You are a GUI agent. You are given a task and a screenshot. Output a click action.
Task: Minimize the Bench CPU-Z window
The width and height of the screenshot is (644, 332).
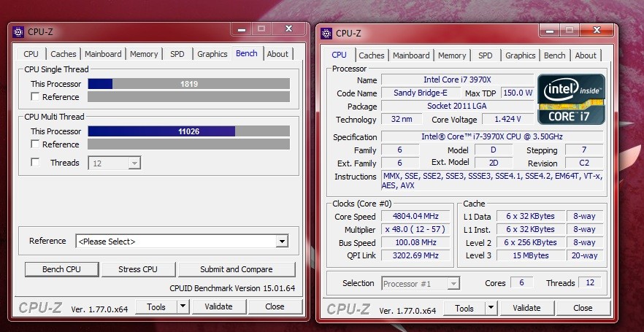click(x=242, y=29)
